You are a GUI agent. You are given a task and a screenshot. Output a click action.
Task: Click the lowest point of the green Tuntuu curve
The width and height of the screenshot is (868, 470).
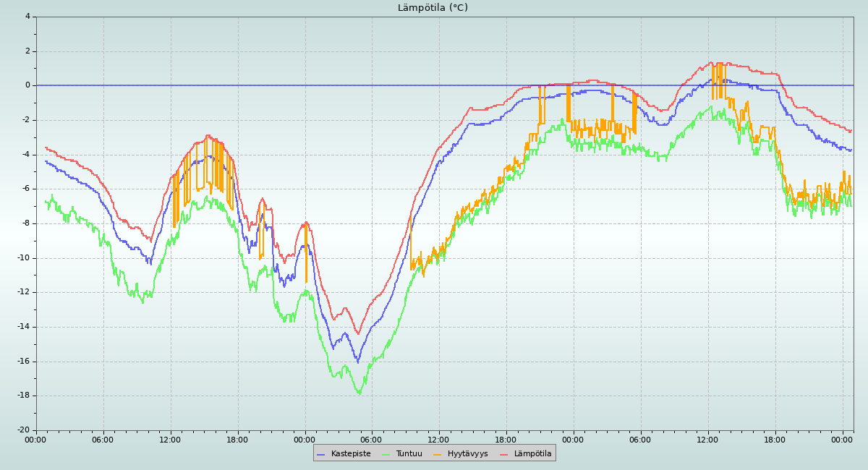tap(359, 393)
